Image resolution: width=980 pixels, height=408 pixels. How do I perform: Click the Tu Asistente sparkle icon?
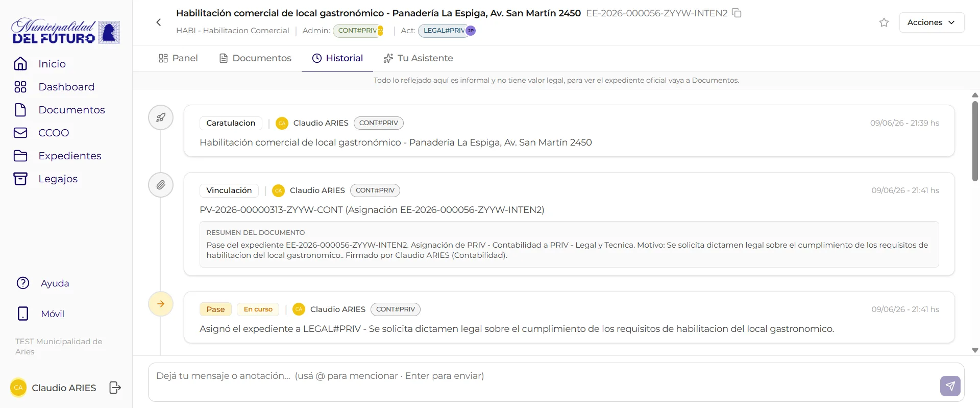tap(388, 58)
